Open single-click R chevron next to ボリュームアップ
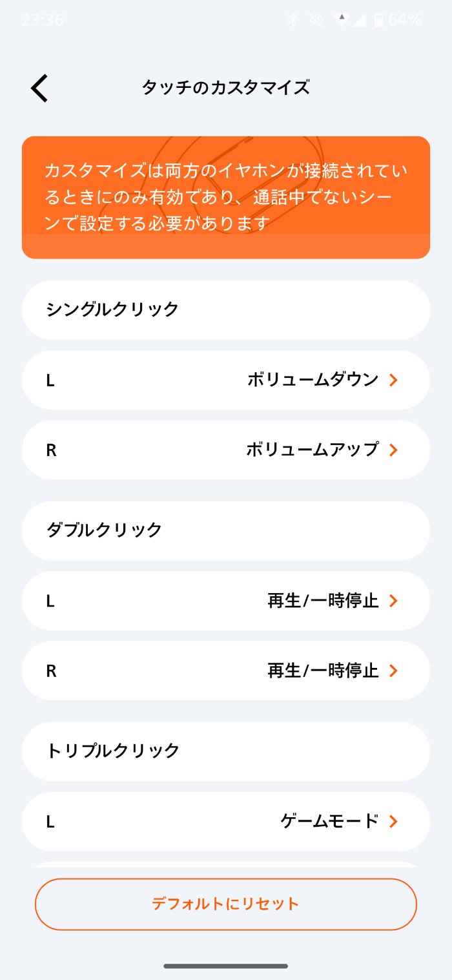Viewport: 452px width, 980px height. [x=393, y=450]
